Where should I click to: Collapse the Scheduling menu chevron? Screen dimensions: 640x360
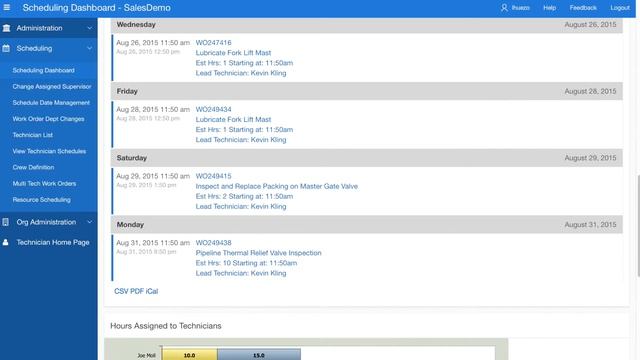pos(89,48)
